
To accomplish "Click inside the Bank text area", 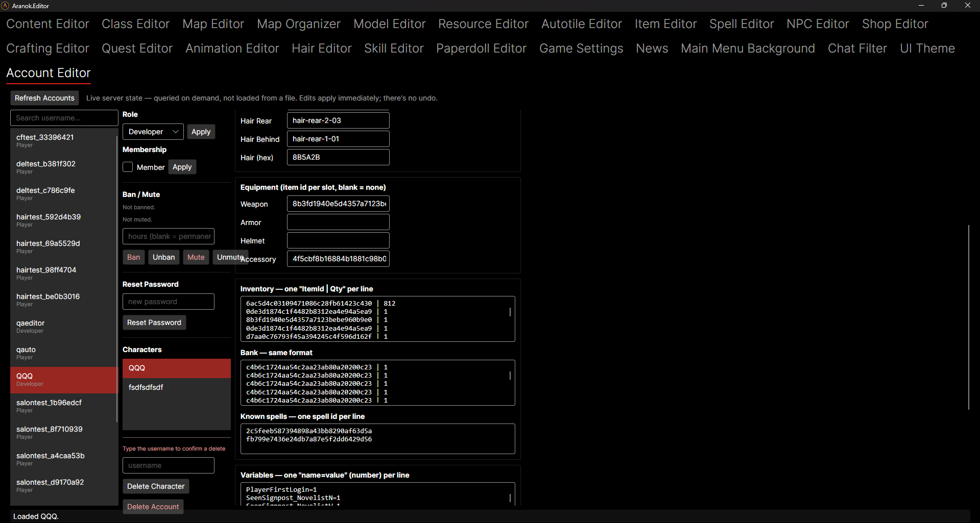I will point(377,383).
